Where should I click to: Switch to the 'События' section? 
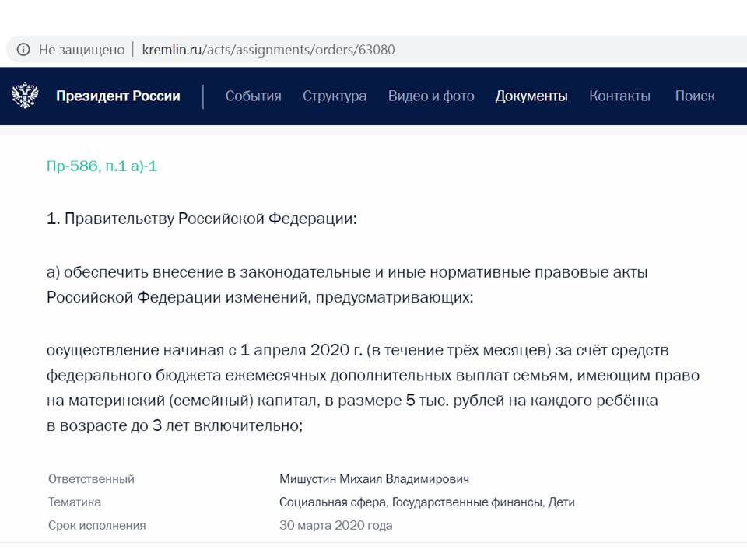[253, 96]
